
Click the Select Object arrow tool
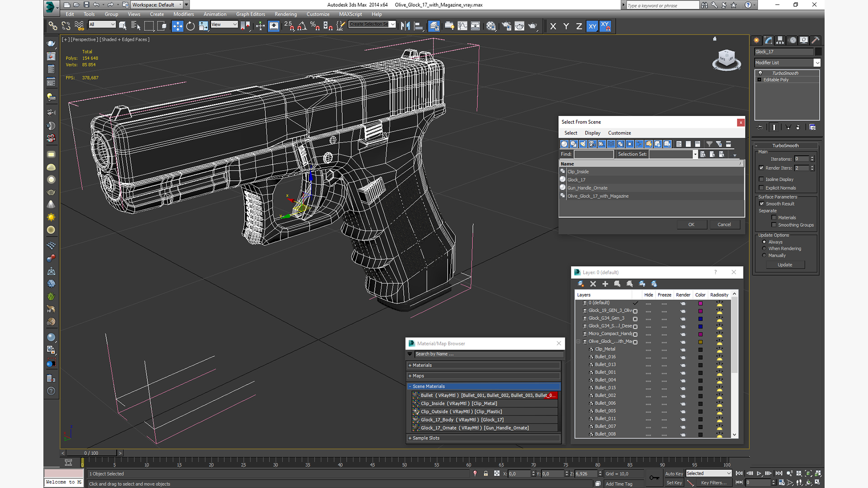[123, 26]
